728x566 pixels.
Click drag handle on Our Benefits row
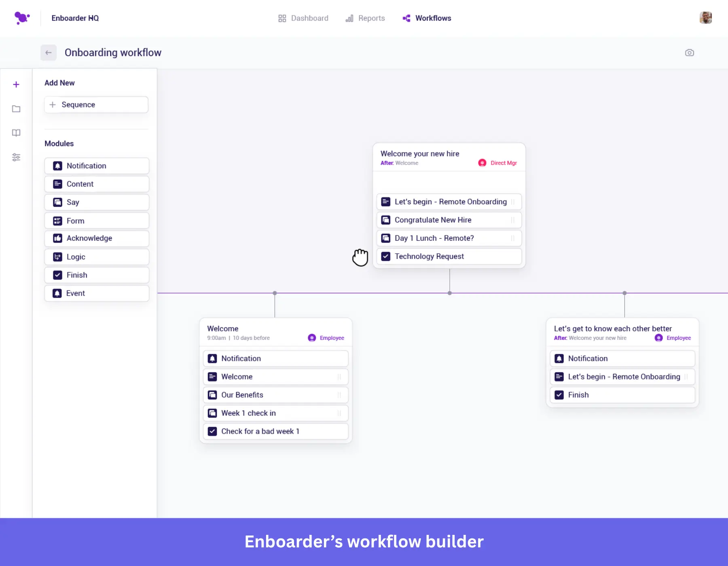pos(339,395)
